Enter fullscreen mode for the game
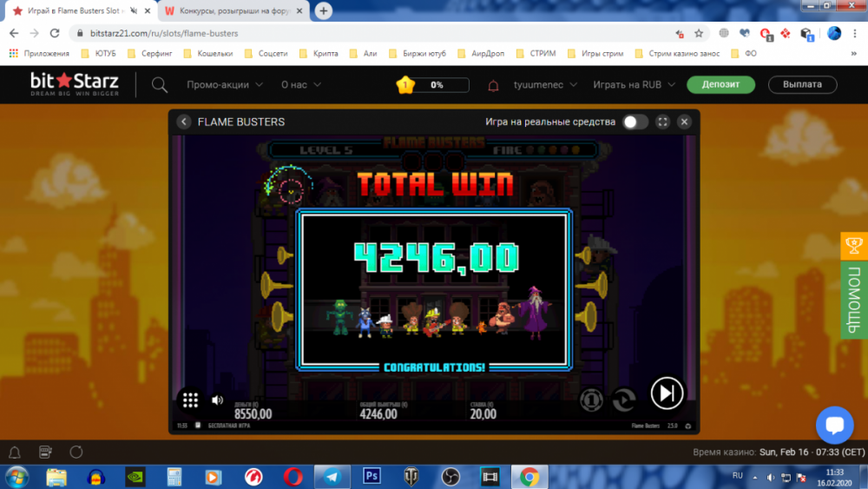 pos(662,122)
